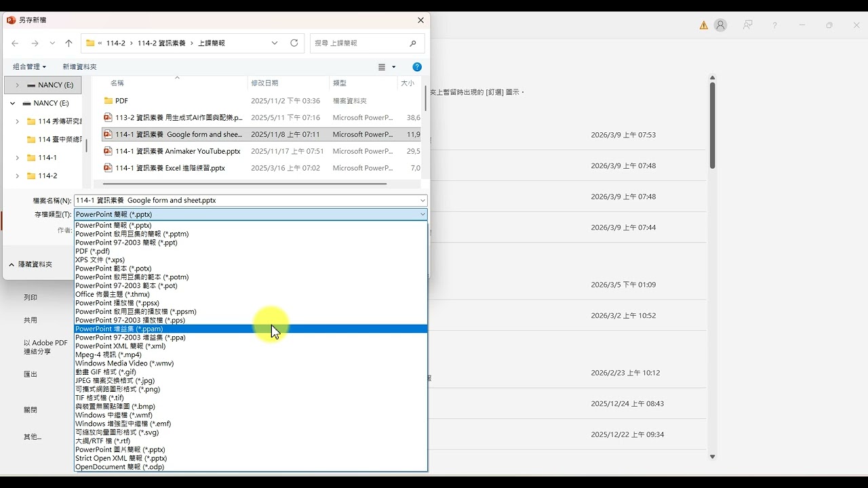This screenshot has width=868, height=488.
Task: Open the account profile icon in PowerPoint
Action: click(721, 25)
